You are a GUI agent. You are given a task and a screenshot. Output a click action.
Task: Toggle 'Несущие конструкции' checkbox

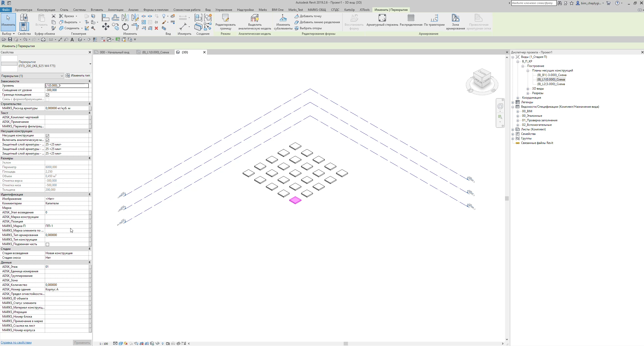point(47,136)
